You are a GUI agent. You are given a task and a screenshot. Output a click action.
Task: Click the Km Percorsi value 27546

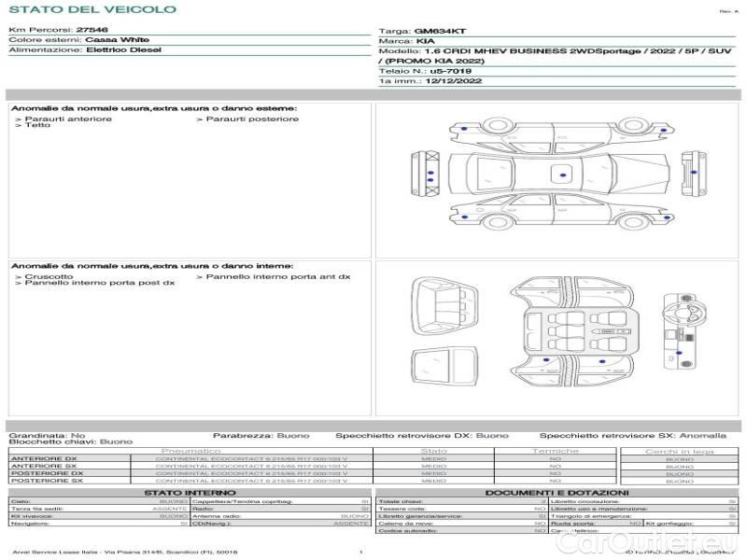pyautogui.click(x=92, y=31)
